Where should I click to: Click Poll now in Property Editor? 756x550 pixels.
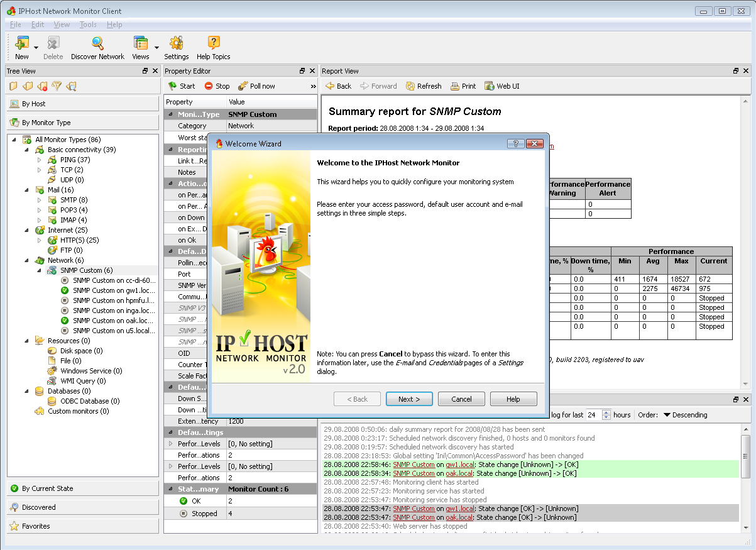click(256, 86)
